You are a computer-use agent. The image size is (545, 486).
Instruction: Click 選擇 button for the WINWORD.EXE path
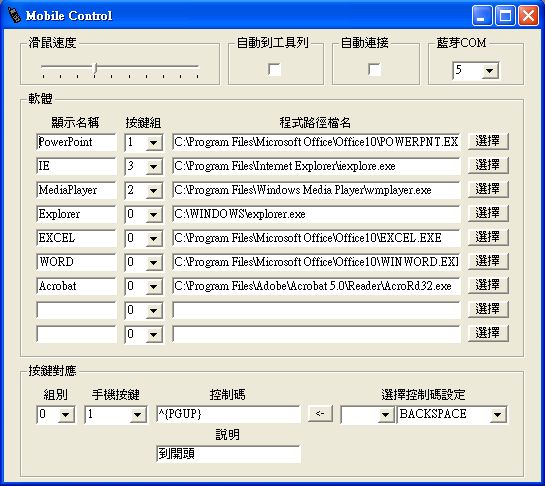tap(488, 261)
